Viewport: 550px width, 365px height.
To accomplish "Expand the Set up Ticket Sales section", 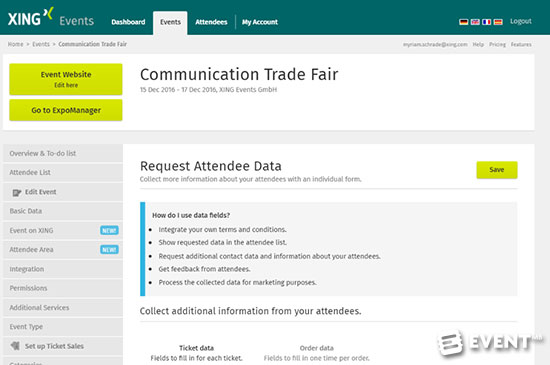I will pyautogui.click(x=63, y=346).
